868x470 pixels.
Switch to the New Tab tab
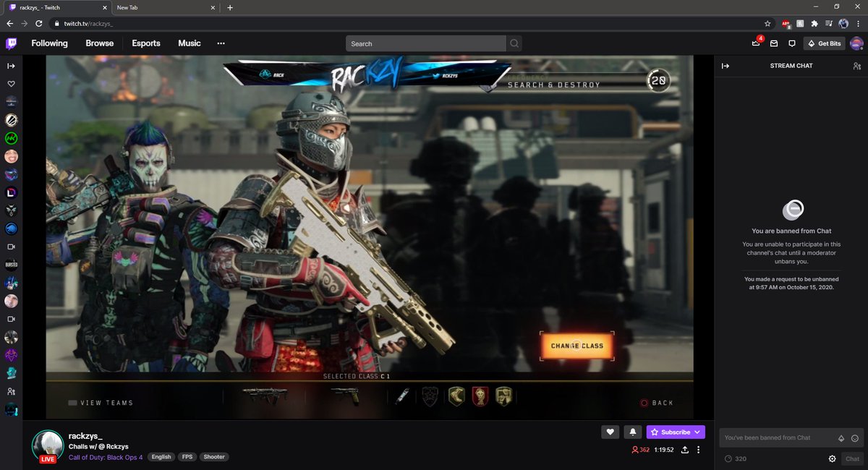(165, 7)
